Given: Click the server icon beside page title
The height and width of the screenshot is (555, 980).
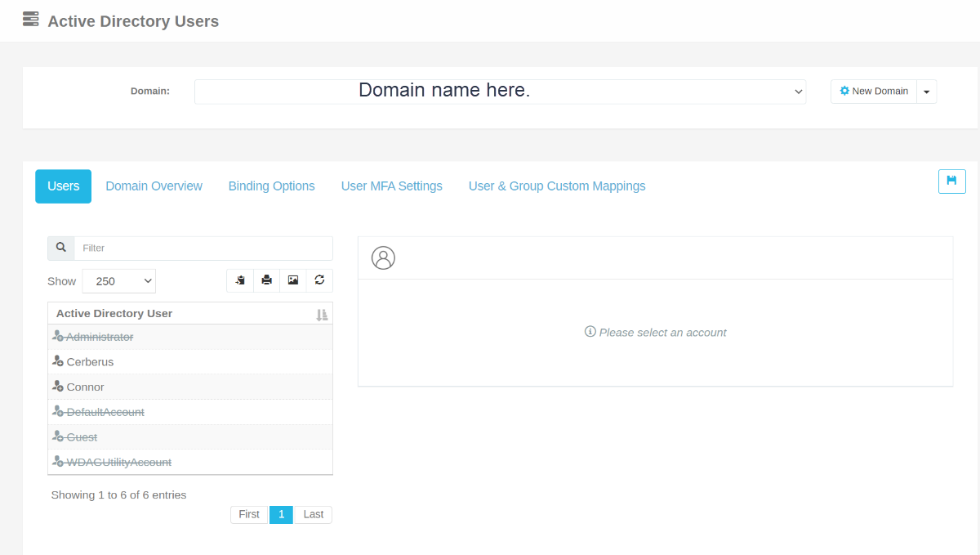Looking at the screenshot, I should [31, 19].
